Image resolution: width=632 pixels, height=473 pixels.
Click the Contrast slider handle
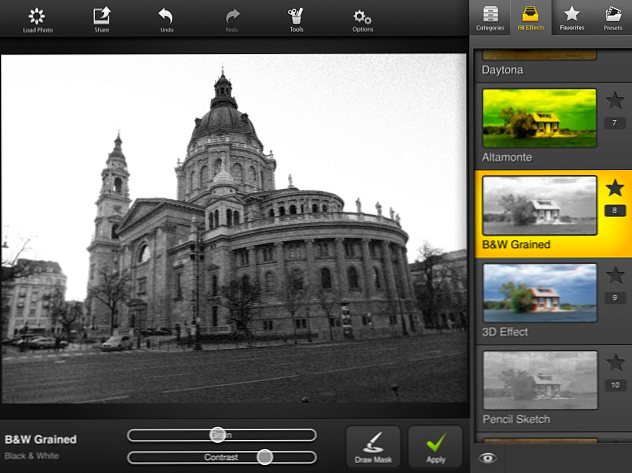pos(265,457)
